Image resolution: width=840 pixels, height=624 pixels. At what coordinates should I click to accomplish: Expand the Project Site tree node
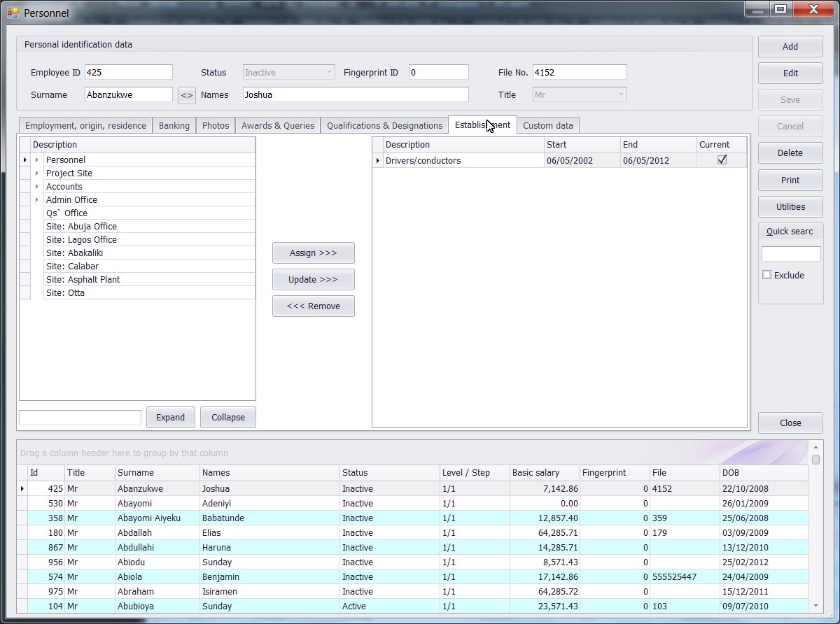[37, 173]
